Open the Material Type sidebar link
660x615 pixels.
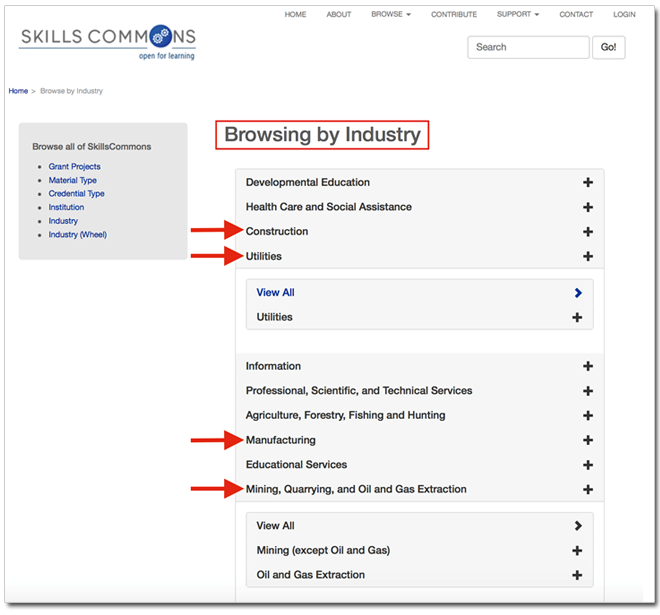click(72, 180)
